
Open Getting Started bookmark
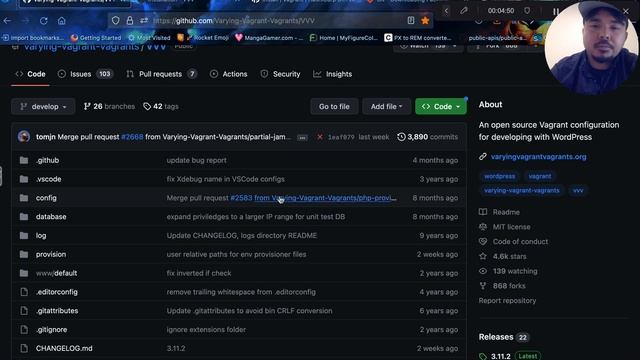[96, 38]
